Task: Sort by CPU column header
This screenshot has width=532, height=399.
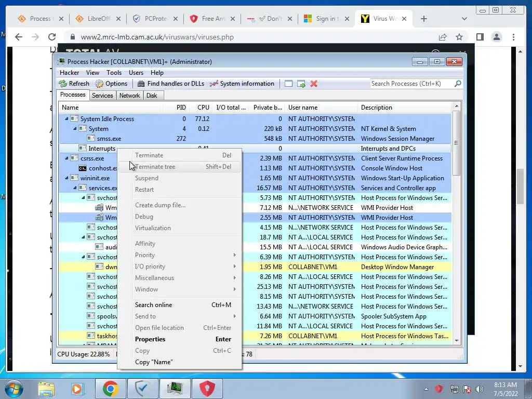Action: tap(201, 107)
